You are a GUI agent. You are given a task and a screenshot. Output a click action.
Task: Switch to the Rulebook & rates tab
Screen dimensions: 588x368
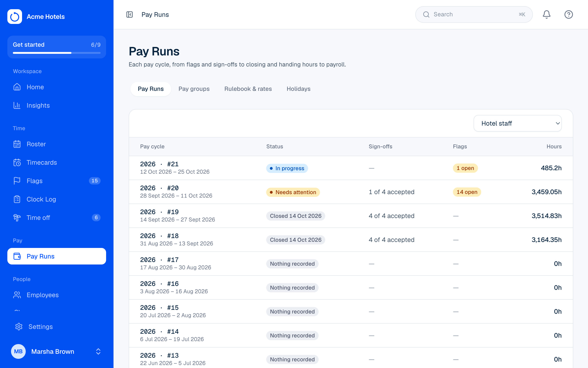(x=248, y=89)
